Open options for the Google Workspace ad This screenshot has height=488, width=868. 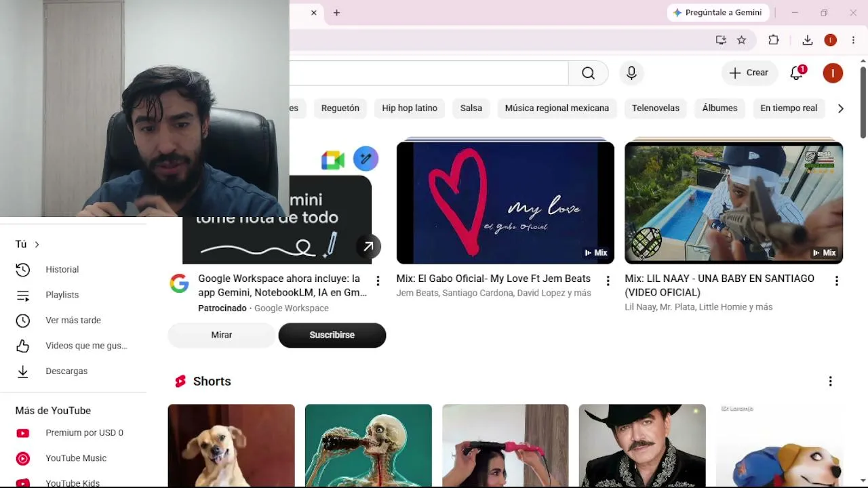tap(378, 281)
